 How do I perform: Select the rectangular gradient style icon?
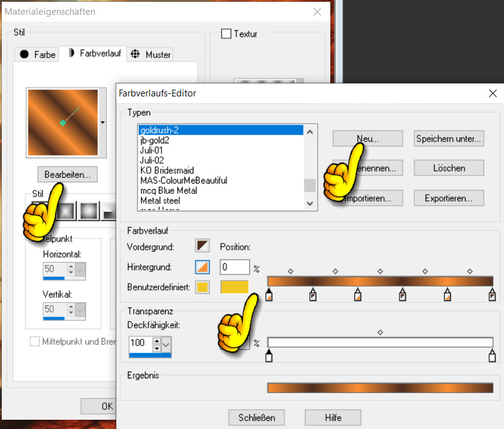coord(66,212)
